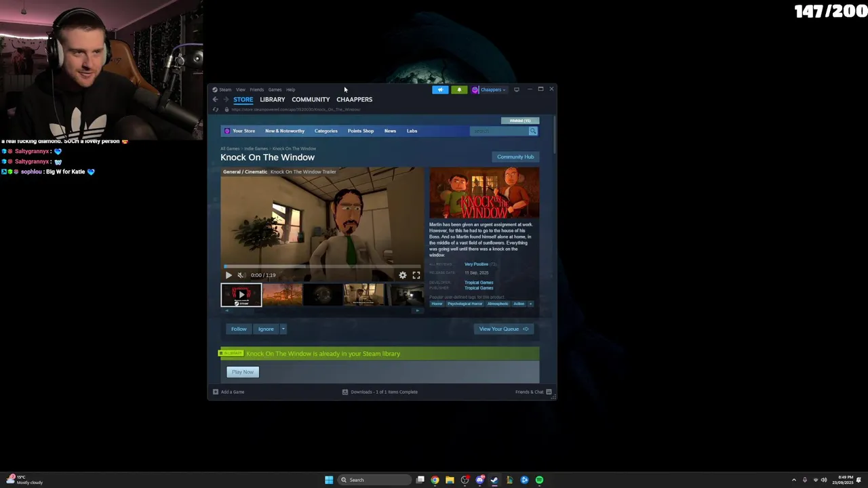
Task: Reload the page with the refresh icon
Action: point(216,109)
